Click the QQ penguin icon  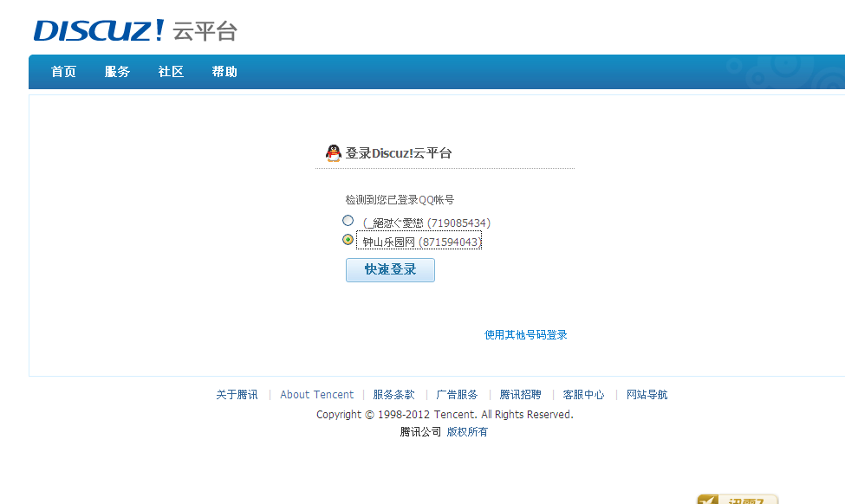pos(334,153)
